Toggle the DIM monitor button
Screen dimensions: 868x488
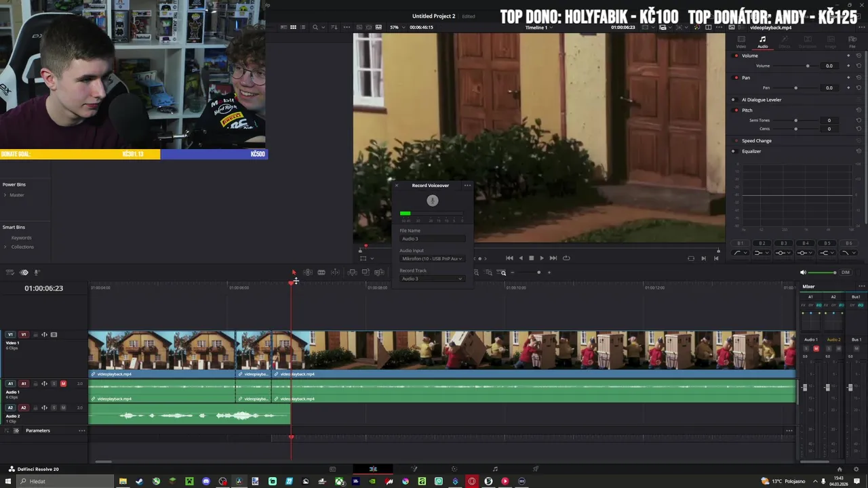(846, 272)
